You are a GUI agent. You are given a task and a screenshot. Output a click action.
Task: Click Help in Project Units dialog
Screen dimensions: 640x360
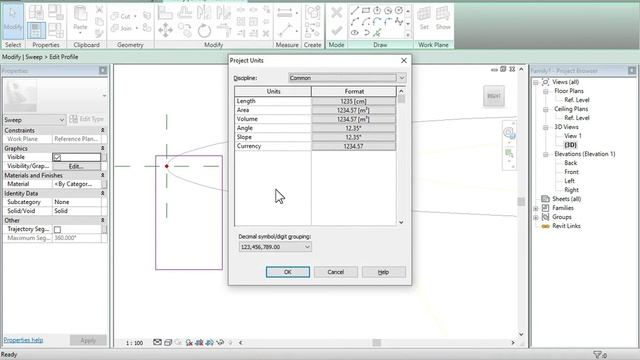pyautogui.click(x=384, y=272)
